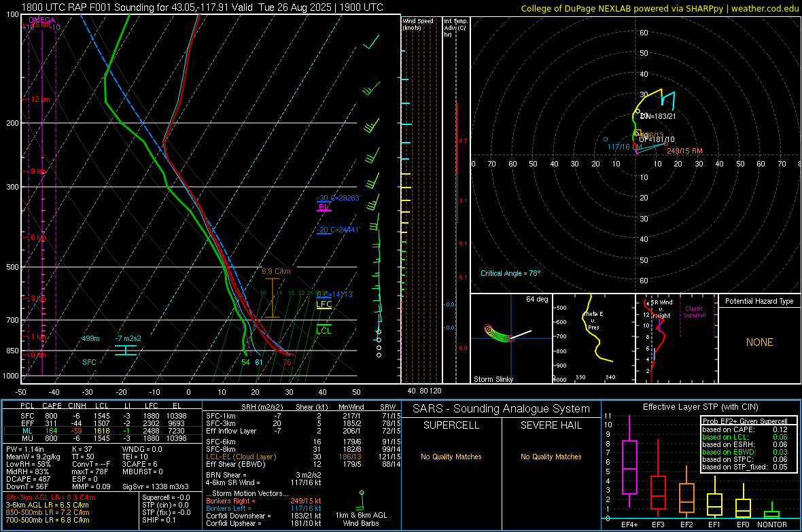Click the 9 km height marker
Viewport: 802px width, 532px height.
tap(38, 171)
